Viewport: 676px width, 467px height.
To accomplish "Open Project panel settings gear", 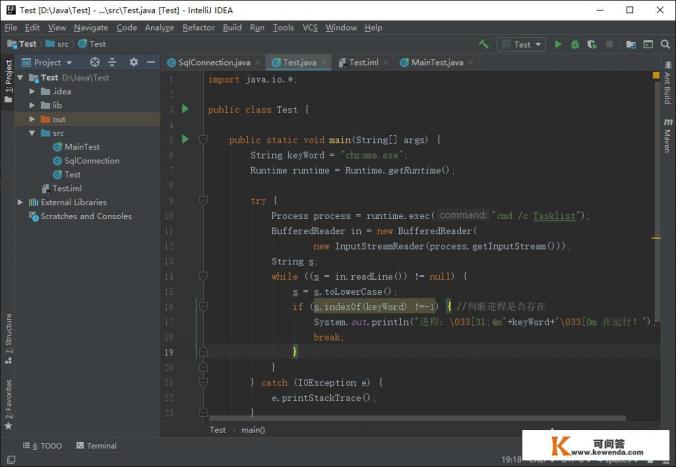I will (134, 62).
